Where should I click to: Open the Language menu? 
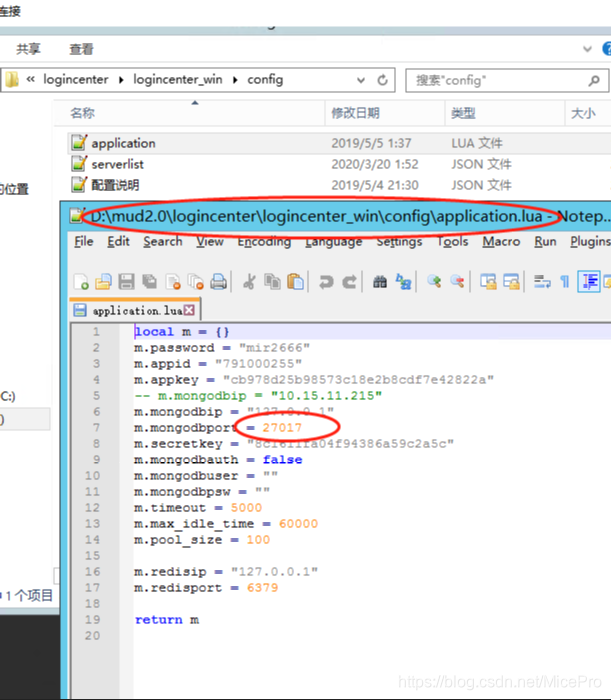click(333, 242)
